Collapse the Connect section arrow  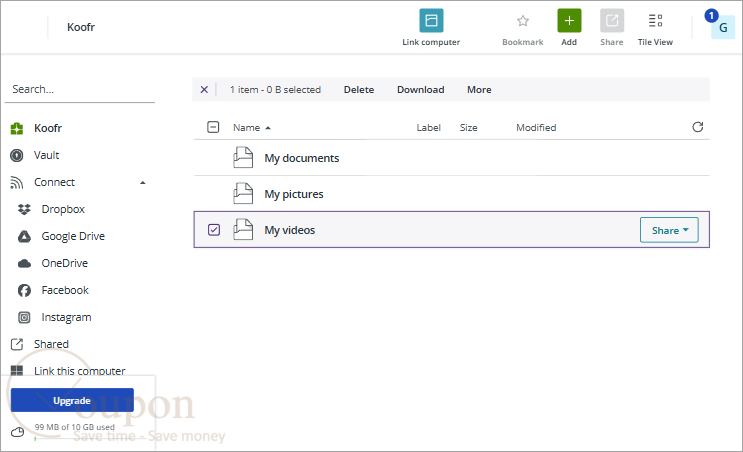143,183
